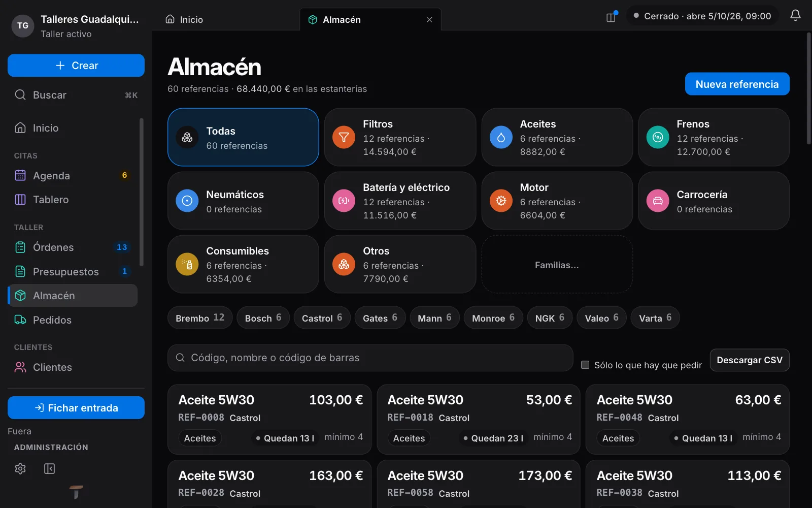The width and height of the screenshot is (812, 508).
Task: Open settings gear in sidebar
Action: click(x=20, y=468)
